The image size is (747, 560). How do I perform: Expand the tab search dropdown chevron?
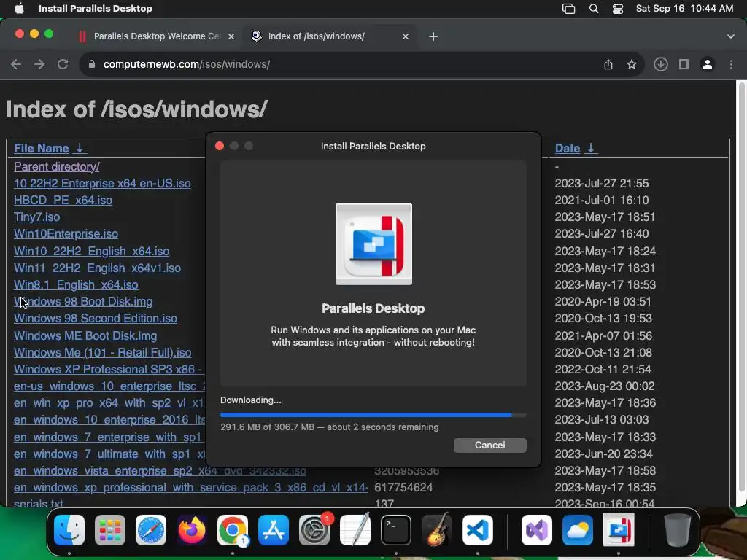coord(731,36)
